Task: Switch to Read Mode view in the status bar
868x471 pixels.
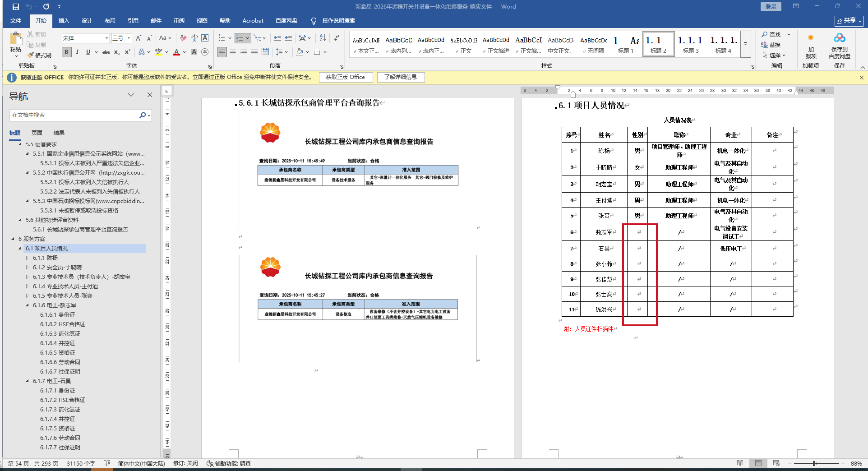Action: [x=740, y=463]
